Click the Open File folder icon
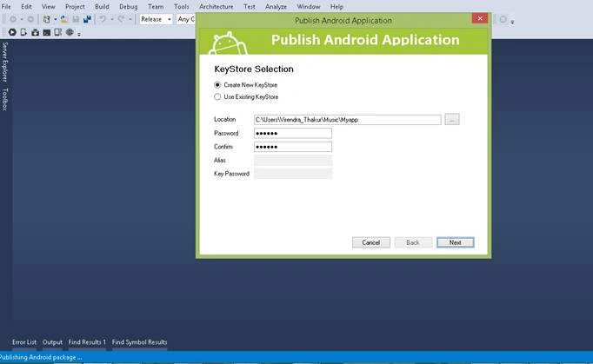 [64, 19]
